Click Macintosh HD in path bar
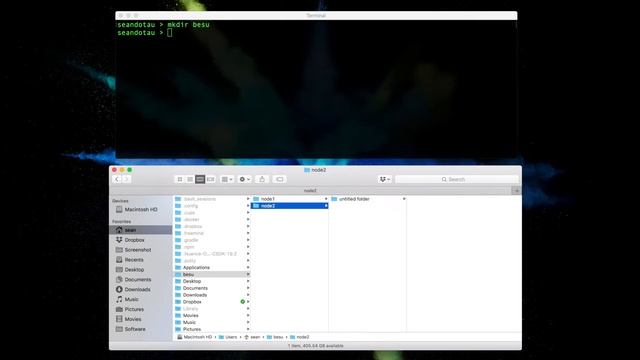Image resolution: width=640 pixels, height=360 pixels. click(194, 337)
